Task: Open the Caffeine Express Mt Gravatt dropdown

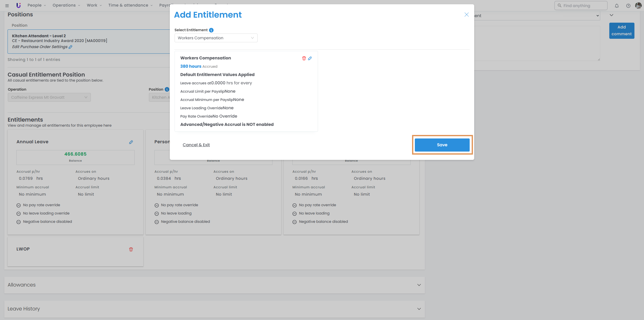Action: click(49, 97)
